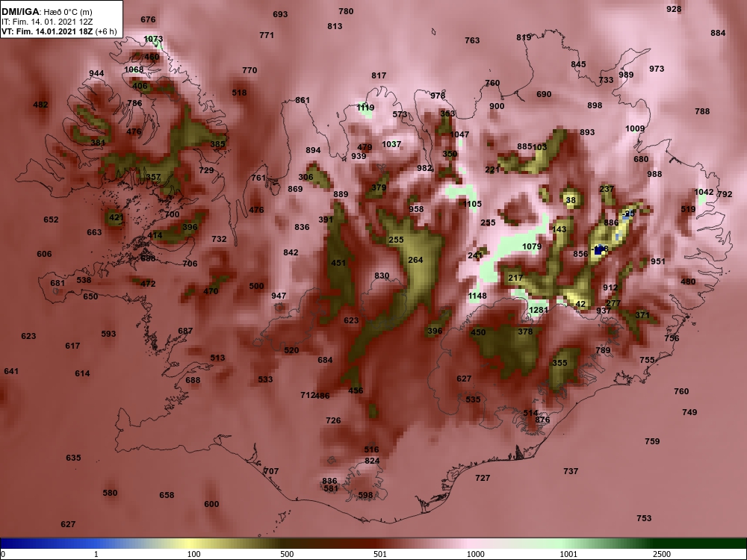Click the map value 737

point(571,471)
